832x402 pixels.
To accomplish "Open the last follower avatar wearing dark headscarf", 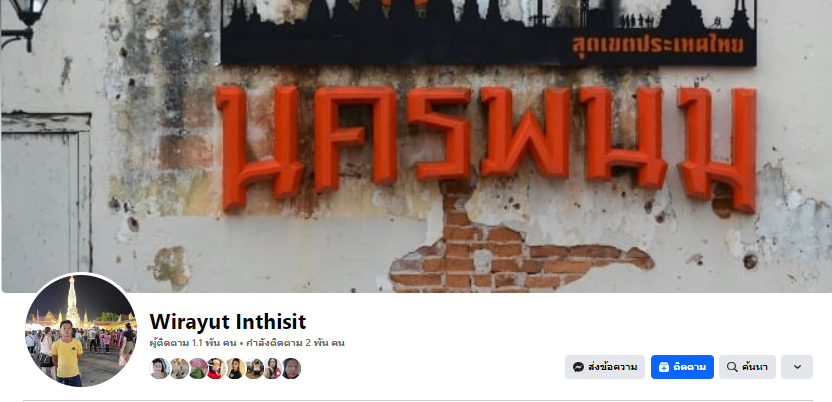I will 291,368.
